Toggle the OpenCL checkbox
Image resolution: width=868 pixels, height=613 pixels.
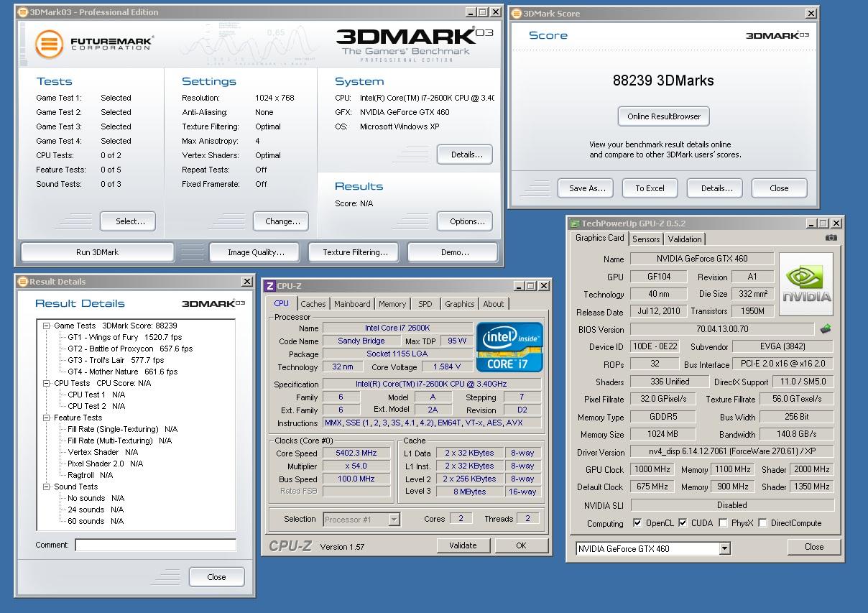[637, 523]
